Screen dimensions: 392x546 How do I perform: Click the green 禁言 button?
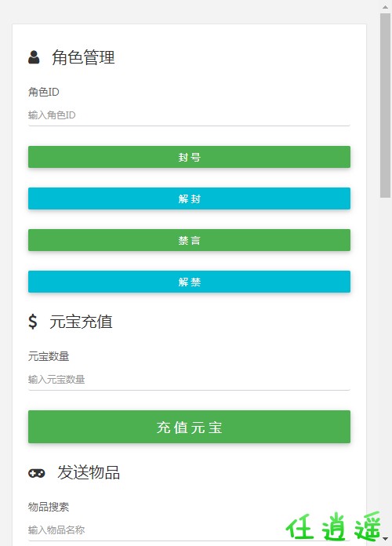tap(189, 240)
